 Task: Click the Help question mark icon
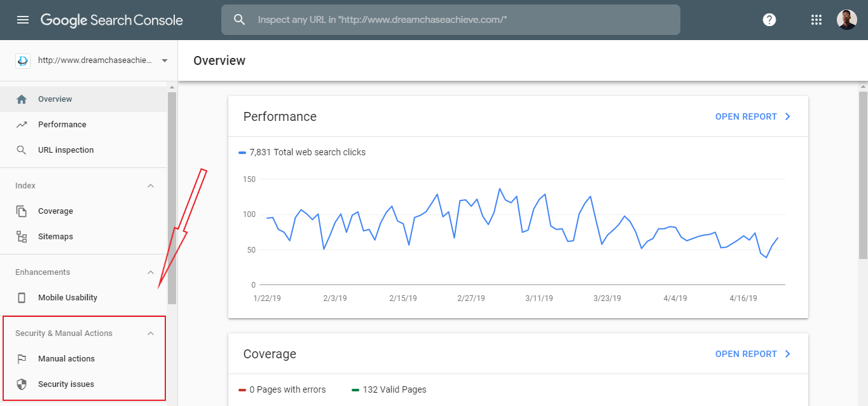769,20
